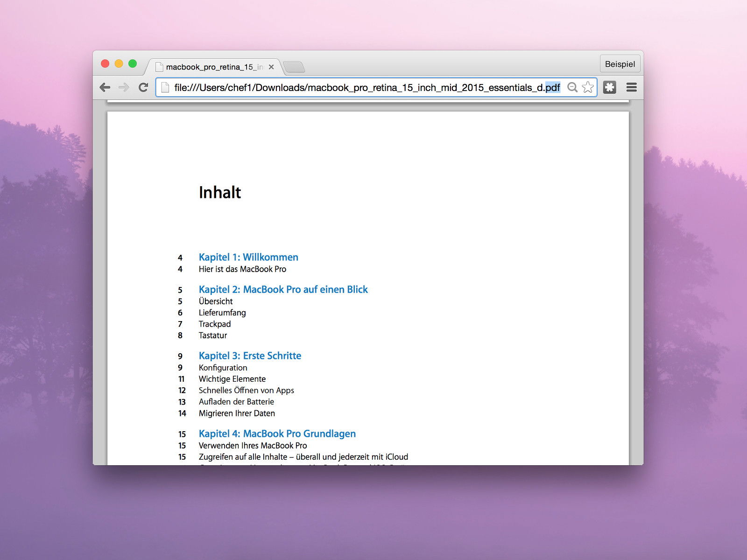747x560 pixels.
Task: Open Kapitel 2: MacBook Pro auf einen Blick
Action: [x=283, y=289]
